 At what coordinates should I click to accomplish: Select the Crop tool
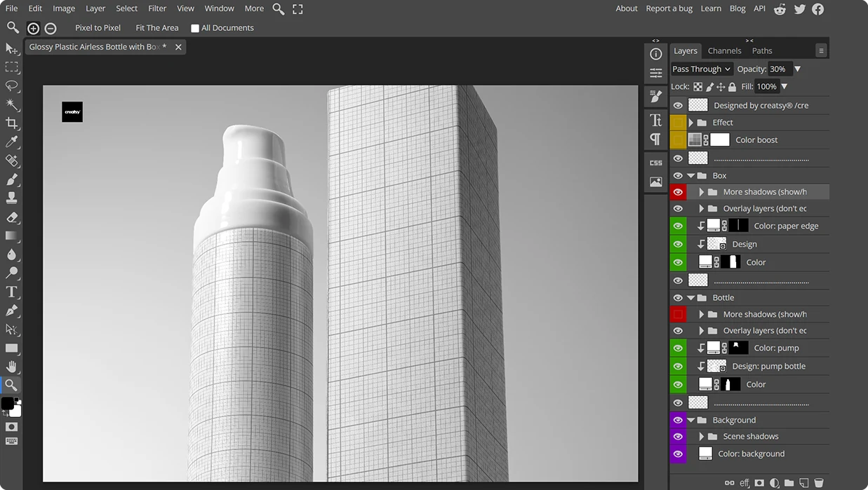pyautogui.click(x=12, y=123)
